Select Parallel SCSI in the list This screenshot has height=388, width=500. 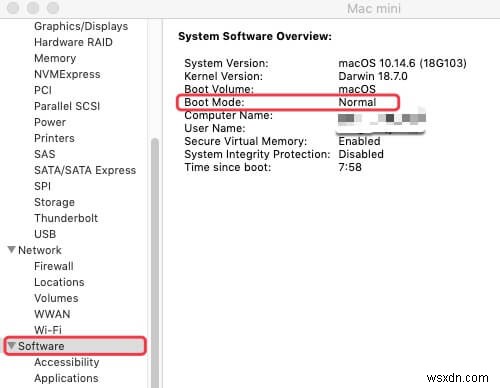67,106
